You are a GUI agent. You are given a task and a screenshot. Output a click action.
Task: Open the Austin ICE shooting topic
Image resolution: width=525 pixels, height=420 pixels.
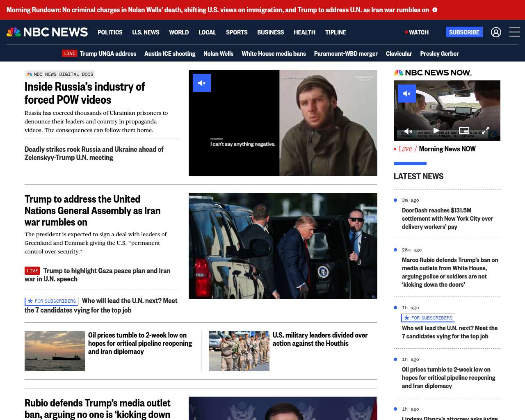pos(170,53)
